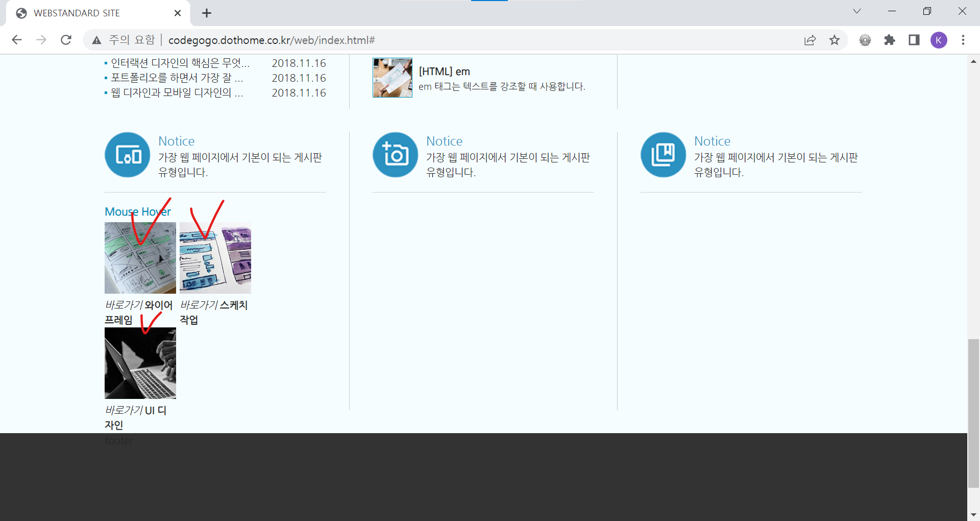Open the laptop UI design thumbnail

pyautogui.click(x=140, y=363)
